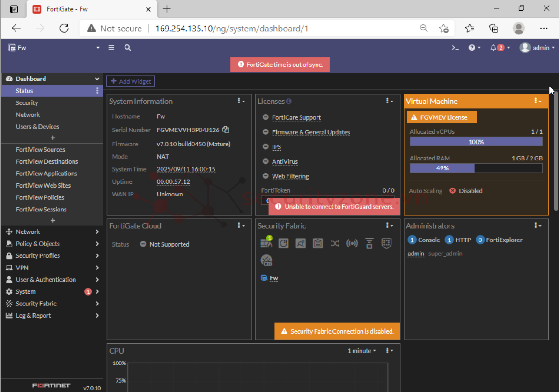560x392 pixels.
Task: Expand Policy & Objects menu
Action: coord(52,244)
